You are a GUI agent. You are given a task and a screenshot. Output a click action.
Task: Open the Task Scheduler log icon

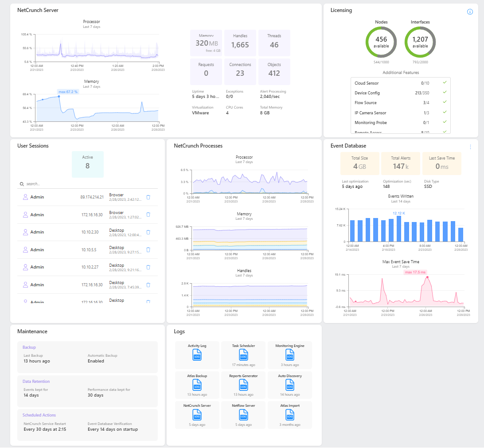[243, 356]
